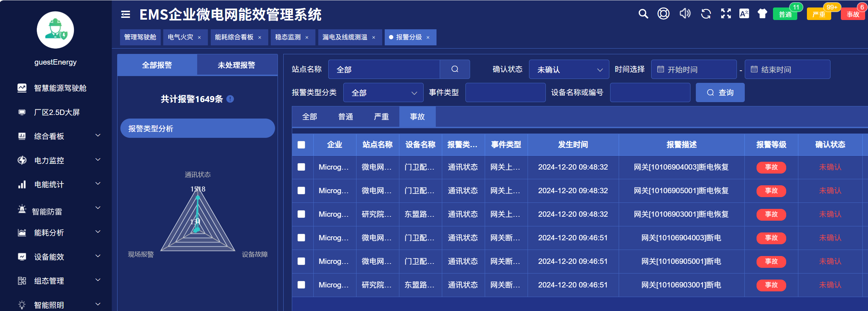Image resolution: width=868 pixels, height=311 pixels.
Task: Open the 报警类型分类 dropdown
Action: [383, 93]
